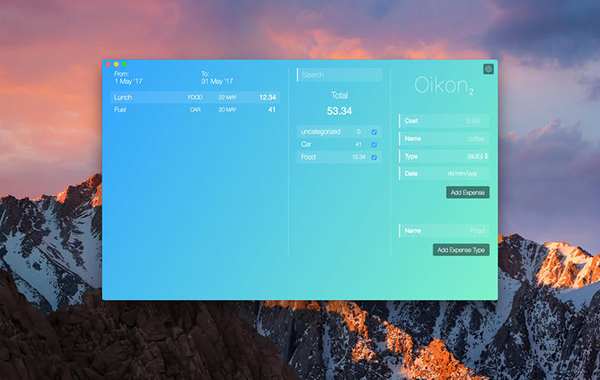Select the Lunch expense row
Image resolution: width=600 pixels, height=380 pixels.
195,97
